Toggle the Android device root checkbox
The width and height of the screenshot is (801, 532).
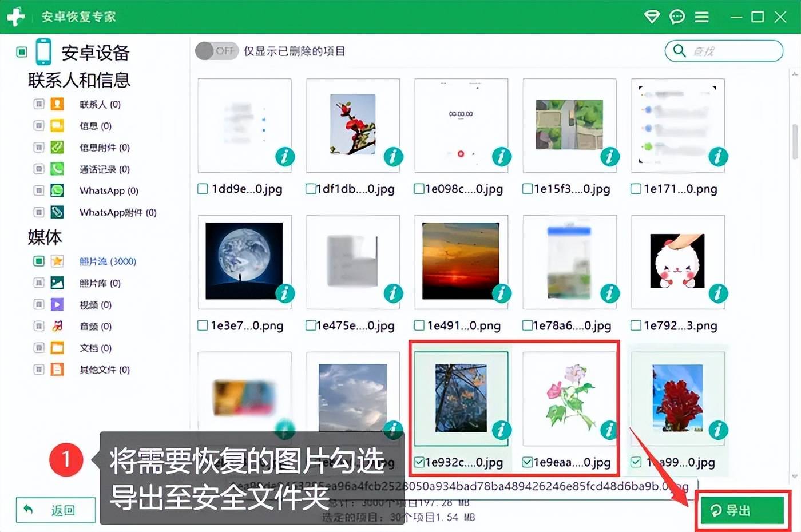pyautogui.click(x=22, y=52)
